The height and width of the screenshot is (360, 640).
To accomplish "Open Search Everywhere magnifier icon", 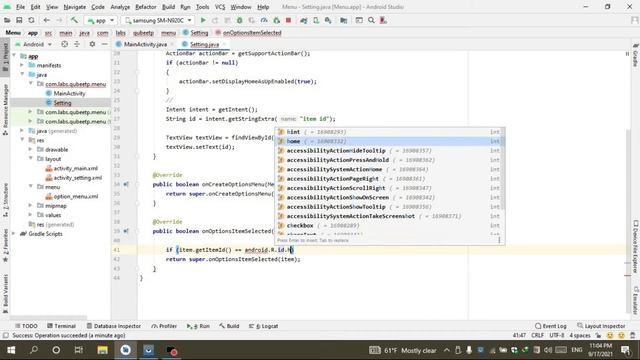I will 371,20.
